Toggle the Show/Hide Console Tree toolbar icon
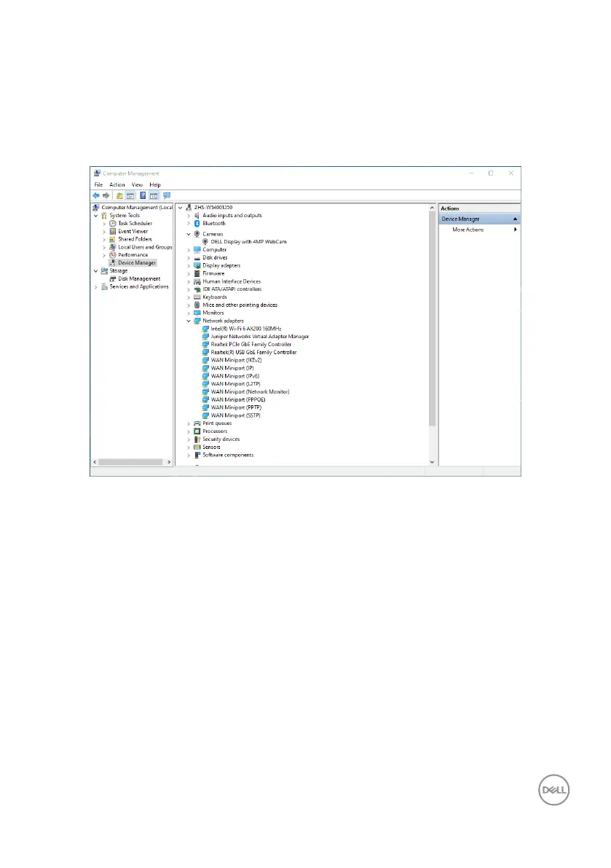The width and height of the screenshot is (611, 868). [130, 195]
